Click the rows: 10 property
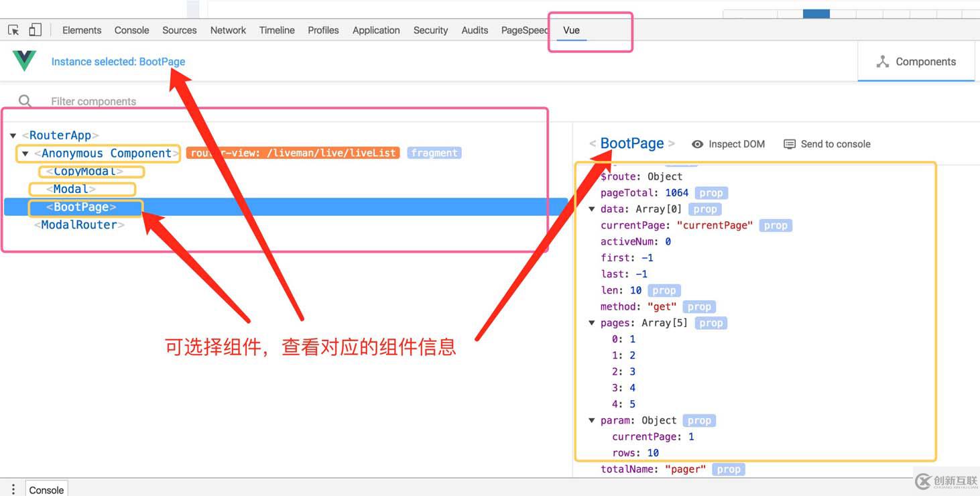Viewport: 980px width, 496px height. tap(635, 453)
